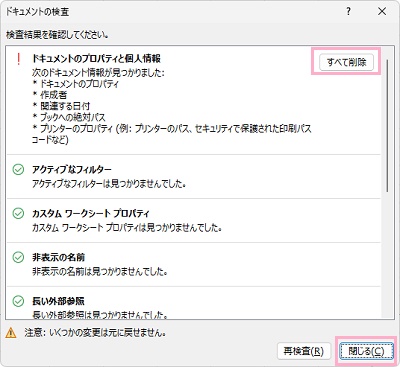400x367 pixels.
Task: Click the green check next to アクティブなフィルター
Action: click(x=18, y=170)
